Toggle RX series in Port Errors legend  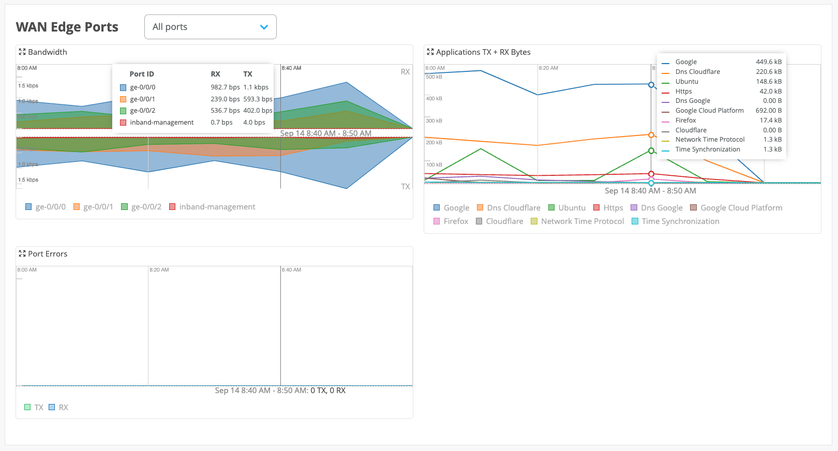pyautogui.click(x=58, y=407)
